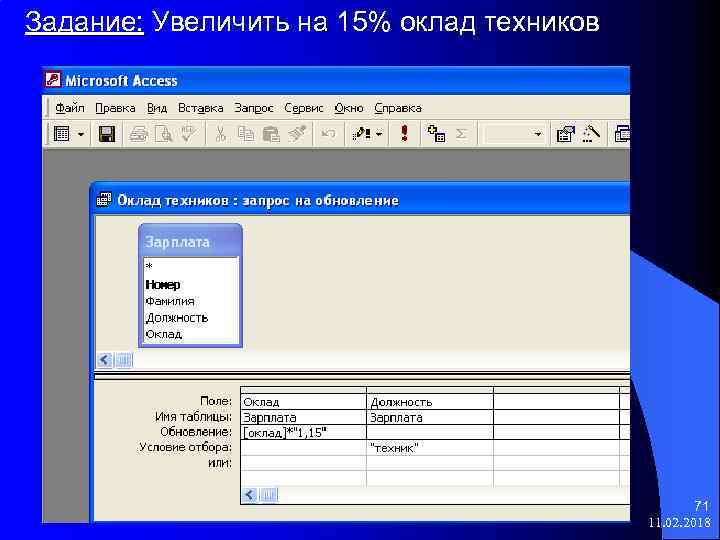Click the Undo arrow icon
The height and width of the screenshot is (540, 720).
pyautogui.click(x=328, y=134)
